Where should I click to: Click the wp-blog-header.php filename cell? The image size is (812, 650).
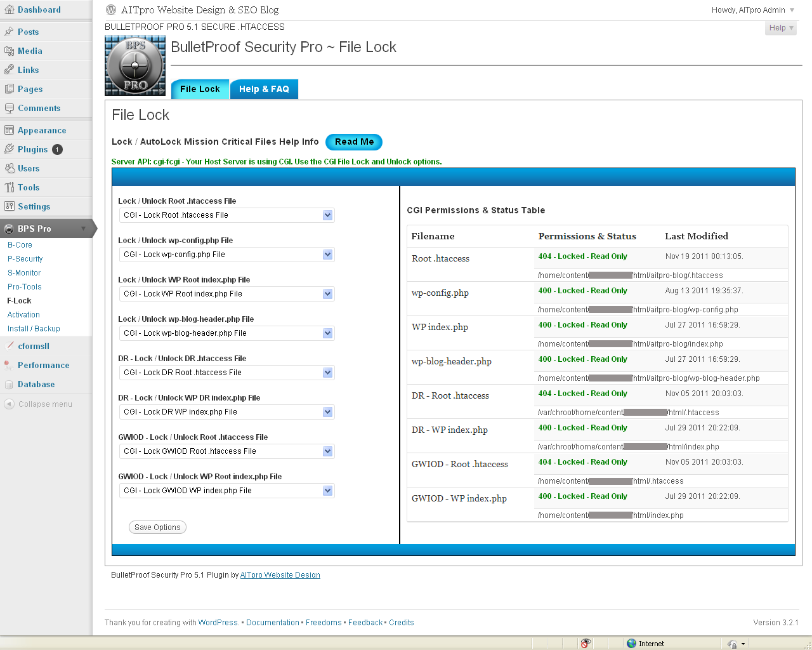[x=452, y=361]
